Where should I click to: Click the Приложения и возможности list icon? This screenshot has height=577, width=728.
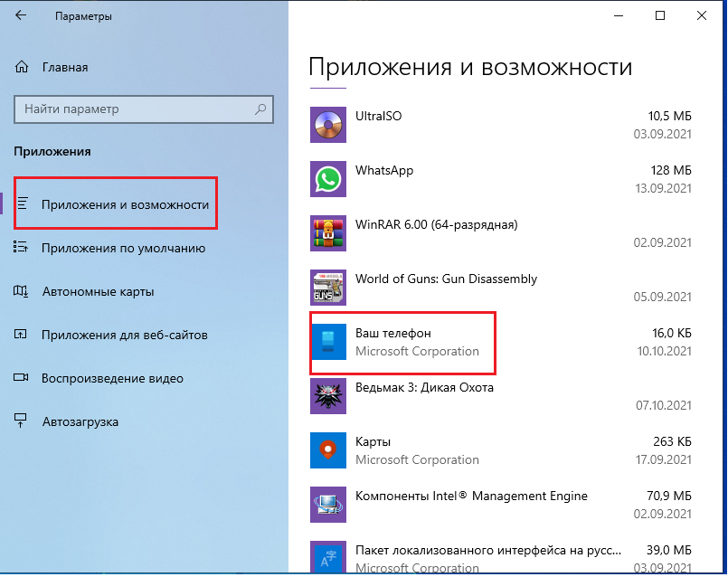(23, 204)
